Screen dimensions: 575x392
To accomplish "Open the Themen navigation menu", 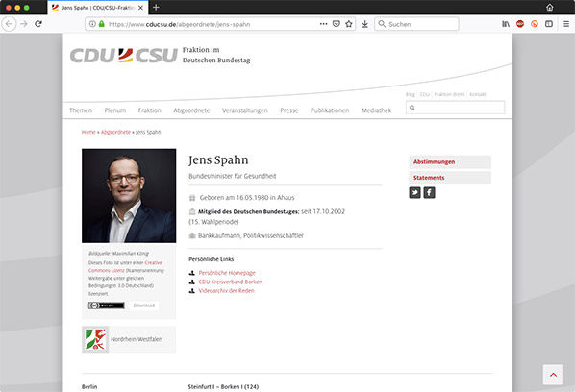I will tap(81, 110).
